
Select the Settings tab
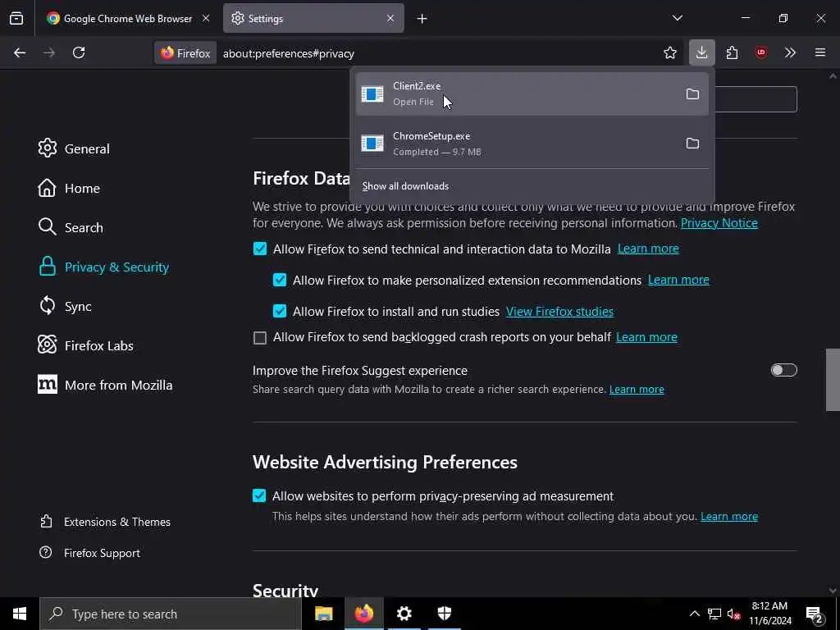click(313, 18)
